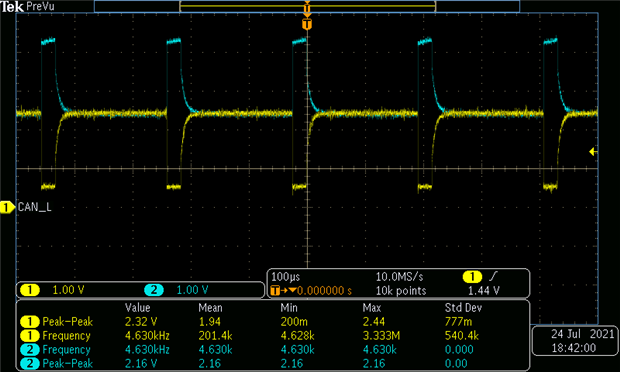Screen dimensions: 620x372
Task: Click the rising edge trigger slope icon
Action: tap(493, 276)
